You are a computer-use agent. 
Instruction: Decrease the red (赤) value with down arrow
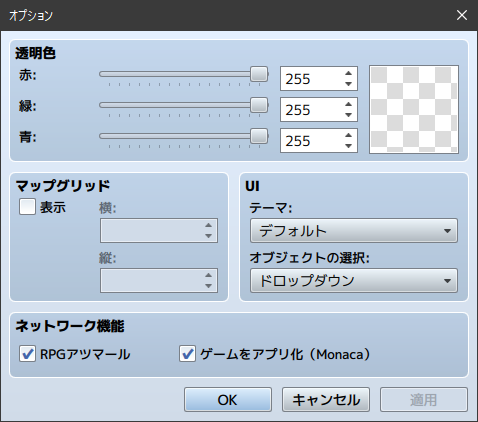(x=348, y=84)
